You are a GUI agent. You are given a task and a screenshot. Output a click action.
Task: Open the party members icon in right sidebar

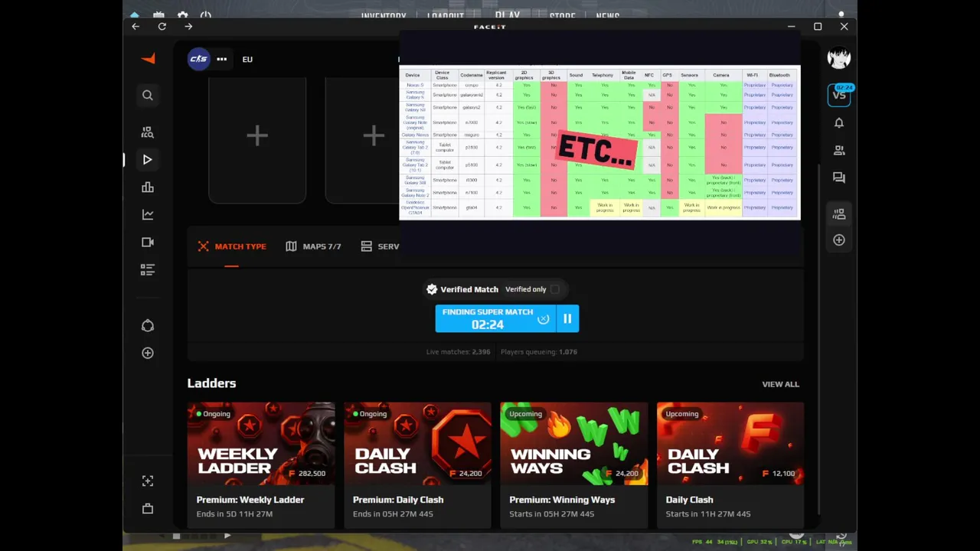click(839, 214)
